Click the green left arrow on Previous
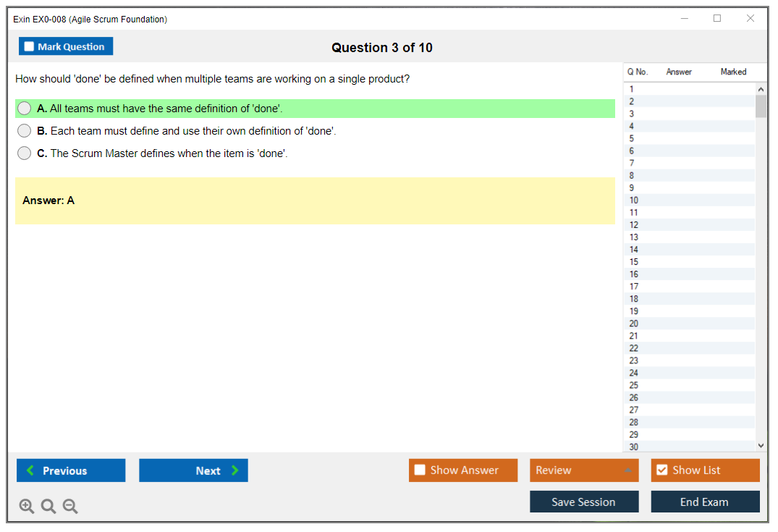The height and width of the screenshot is (532, 778). click(30, 470)
